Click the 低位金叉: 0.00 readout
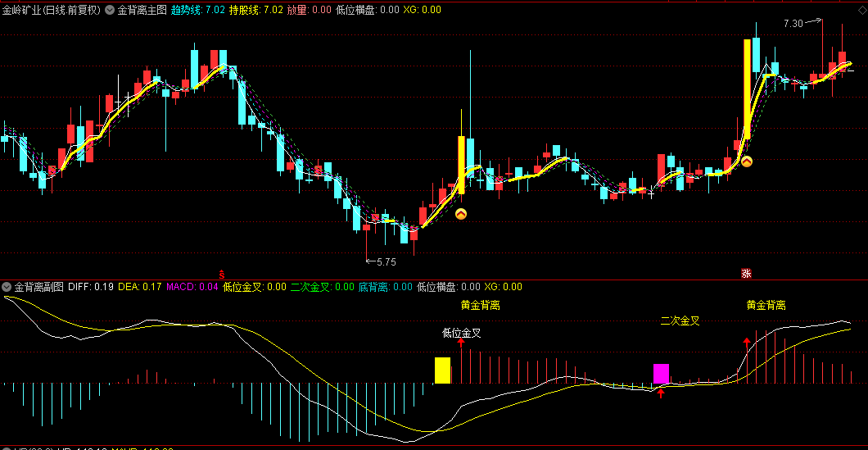 click(255, 287)
